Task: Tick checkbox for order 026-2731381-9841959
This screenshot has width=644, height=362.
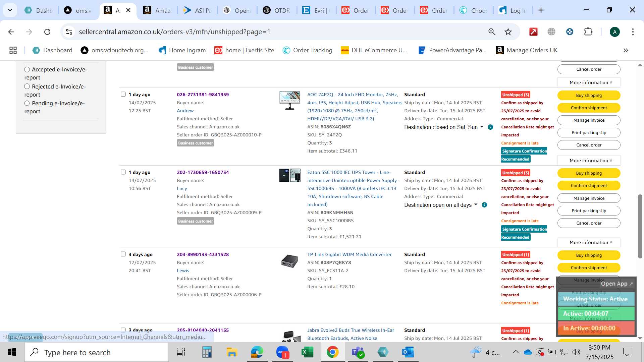Action: (x=123, y=94)
